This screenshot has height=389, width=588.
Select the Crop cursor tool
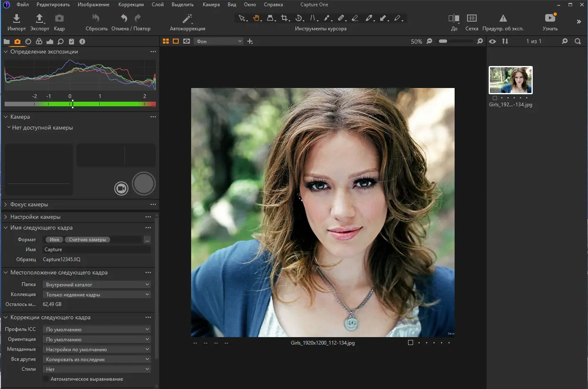click(x=284, y=18)
